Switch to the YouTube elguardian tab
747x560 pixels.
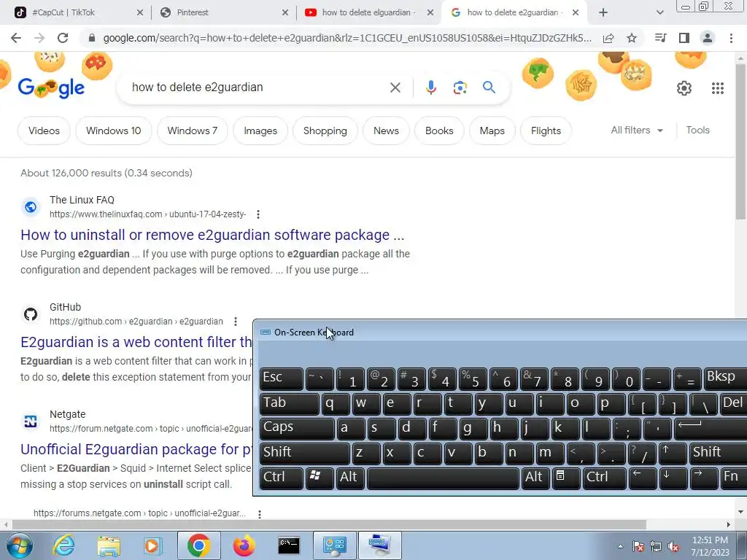pyautogui.click(x=368, y=12)
